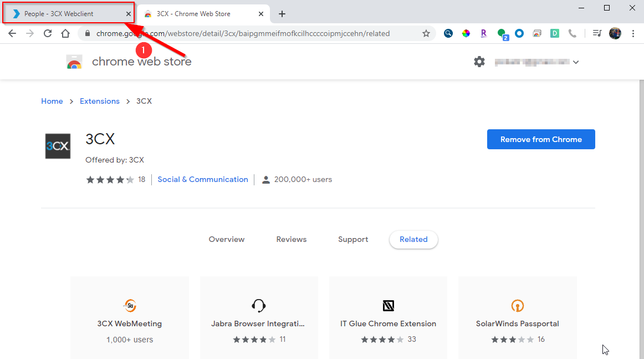The image size is (644, 359).
Task: Click the SolarWinds Passportal orange keyhole icon
Action: [518, 306]
